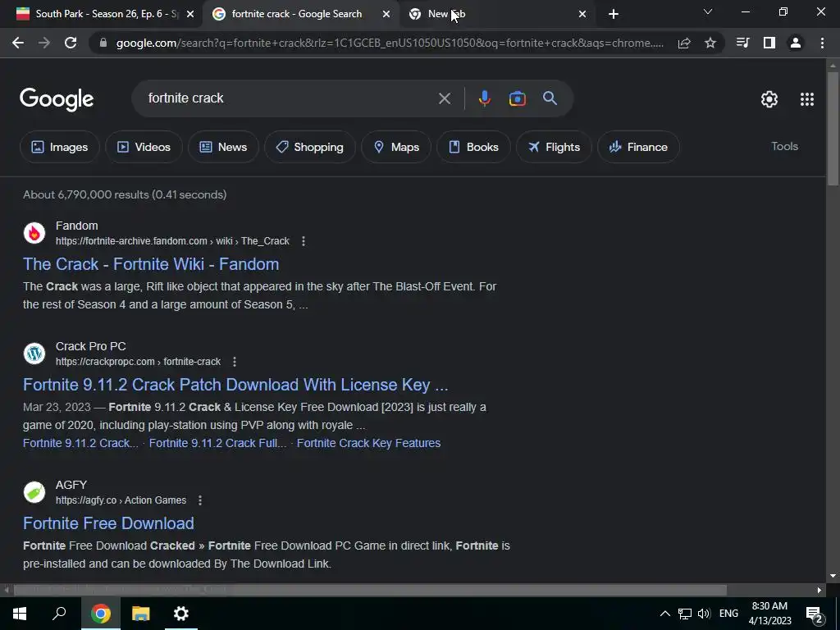Open Google quick settings gear

769,99
